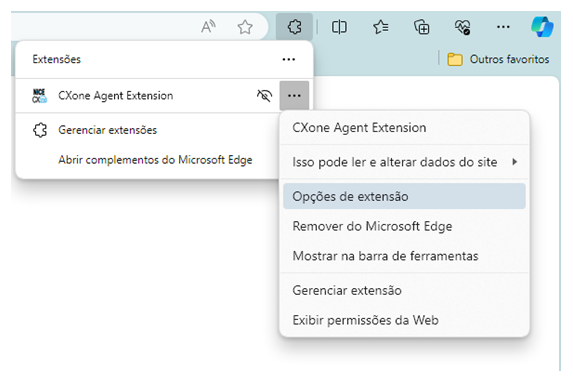Select CXone Agent Extension in extensions list

[x=115, y=96]
